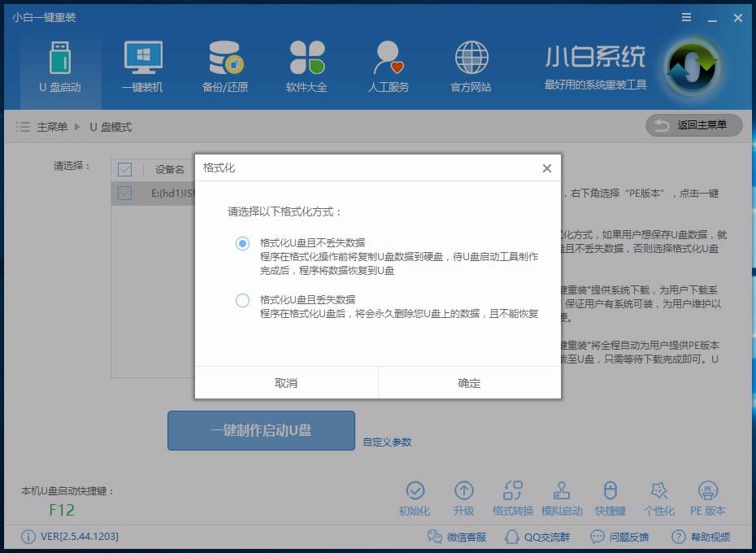Open the hamburger menu beside minimize

[x=686, y=16]
